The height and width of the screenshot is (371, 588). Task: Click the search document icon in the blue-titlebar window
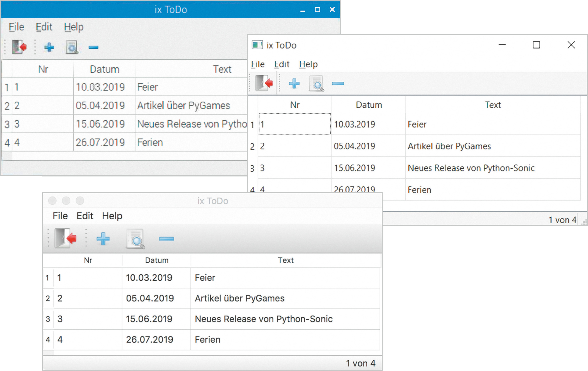(72, 47)
